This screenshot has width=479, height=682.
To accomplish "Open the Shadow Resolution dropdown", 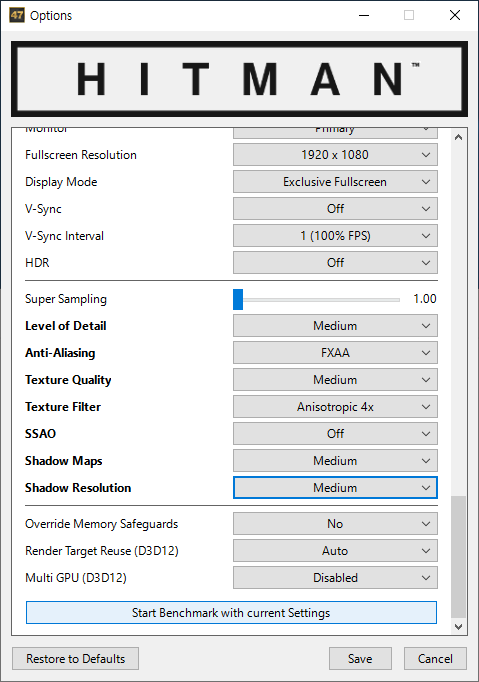I will coord(335,488).
